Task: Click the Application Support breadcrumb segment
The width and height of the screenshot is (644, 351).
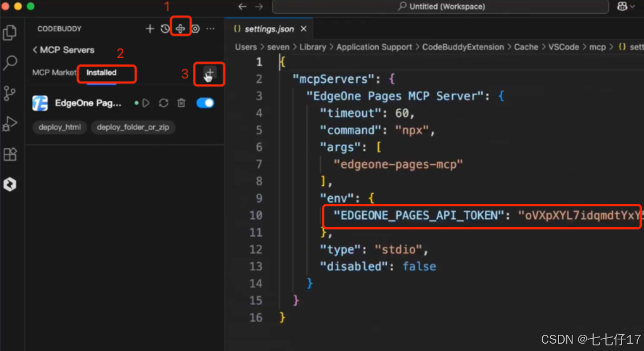Action: (374, 47)
